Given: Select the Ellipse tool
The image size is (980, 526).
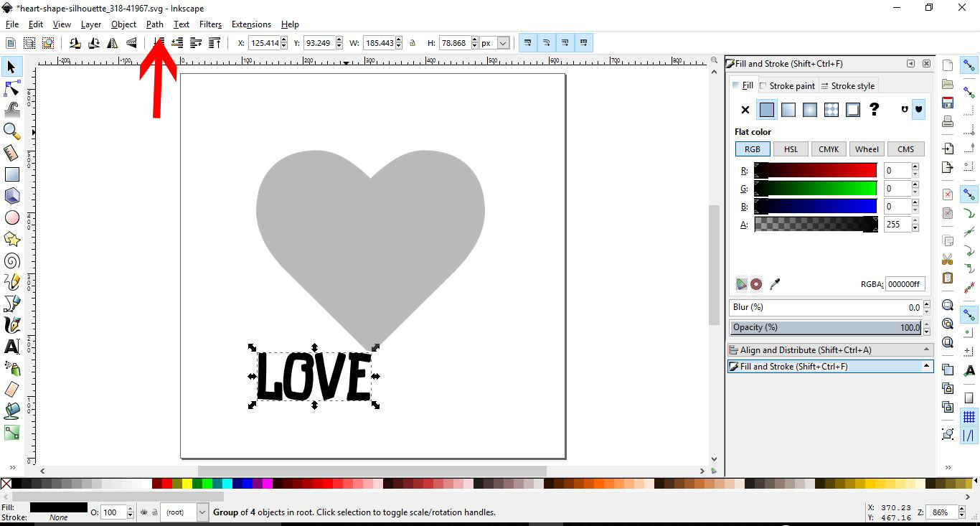Looking at the screenshot, I should click(x=11, y=217).
